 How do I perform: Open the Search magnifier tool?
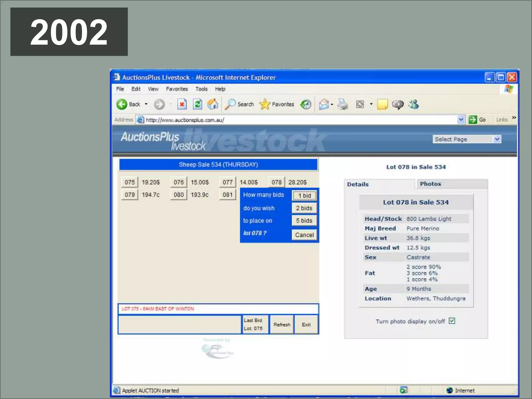click(230, 104)
